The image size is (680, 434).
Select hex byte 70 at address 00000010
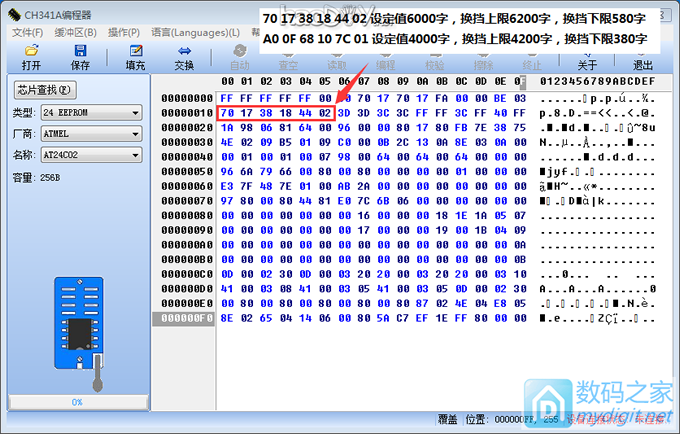(226, 113)
